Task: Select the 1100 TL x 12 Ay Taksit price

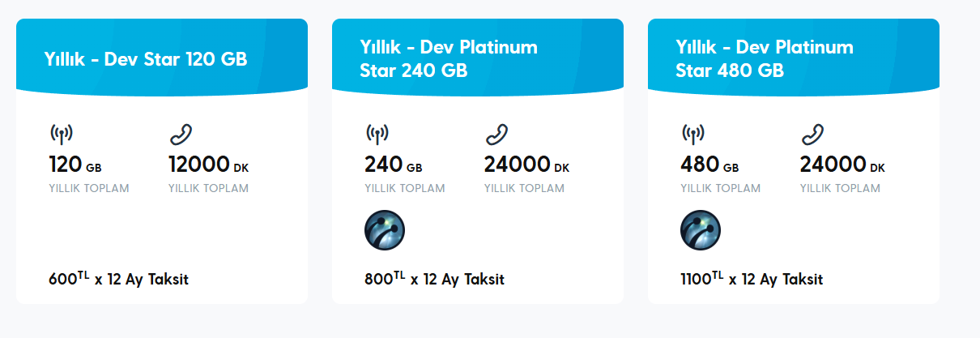Action: coord(751,280)
